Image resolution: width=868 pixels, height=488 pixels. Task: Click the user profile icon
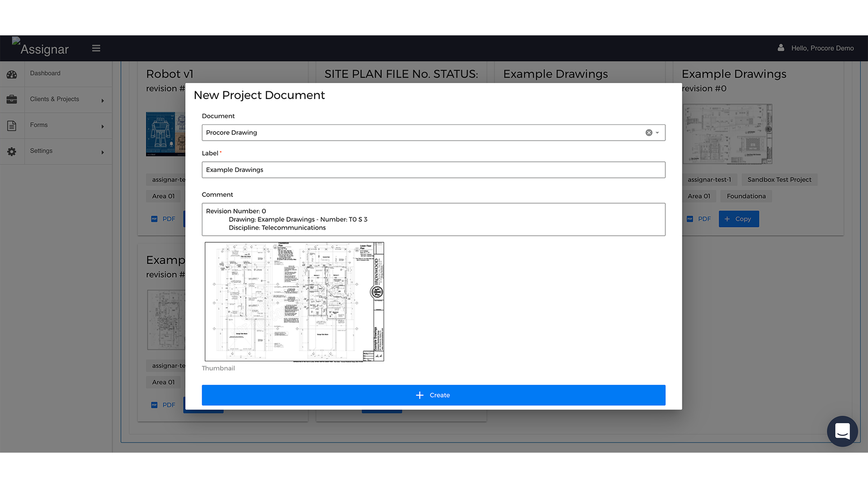[781, 48]
